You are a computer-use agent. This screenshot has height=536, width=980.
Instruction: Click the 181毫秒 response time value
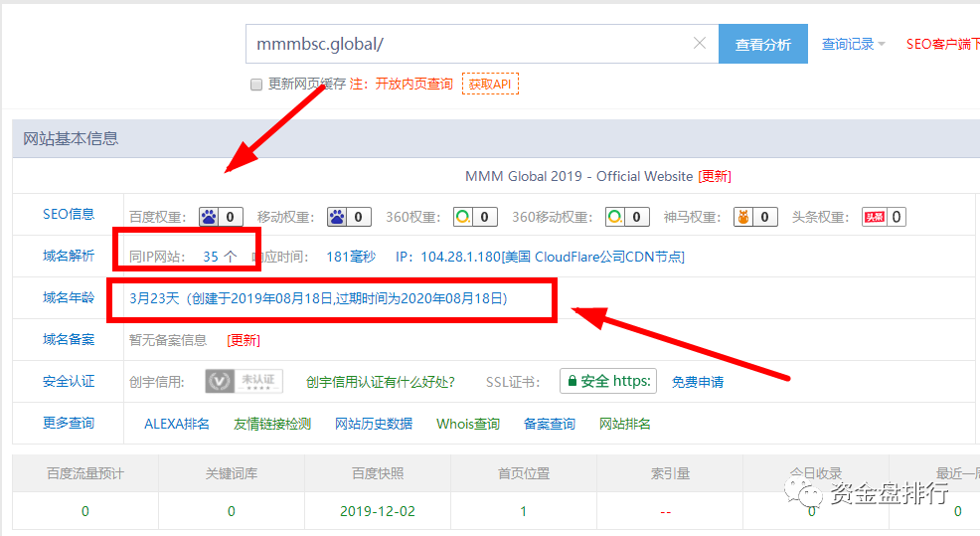click(x=351, y=257)
